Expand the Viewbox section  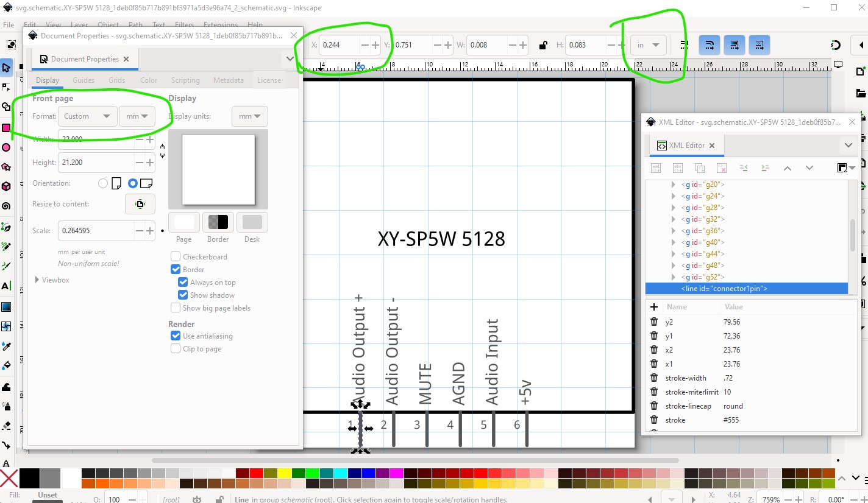[x=37, y=280]
